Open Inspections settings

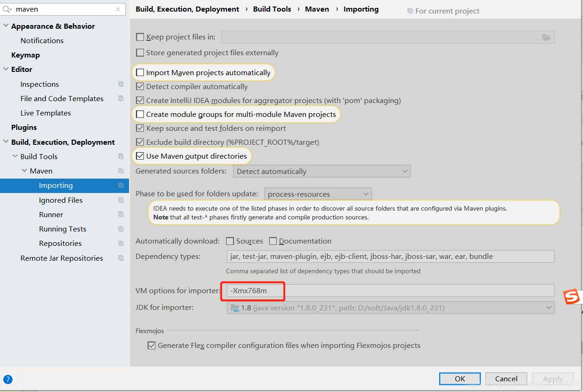click(x=39, y=84)
